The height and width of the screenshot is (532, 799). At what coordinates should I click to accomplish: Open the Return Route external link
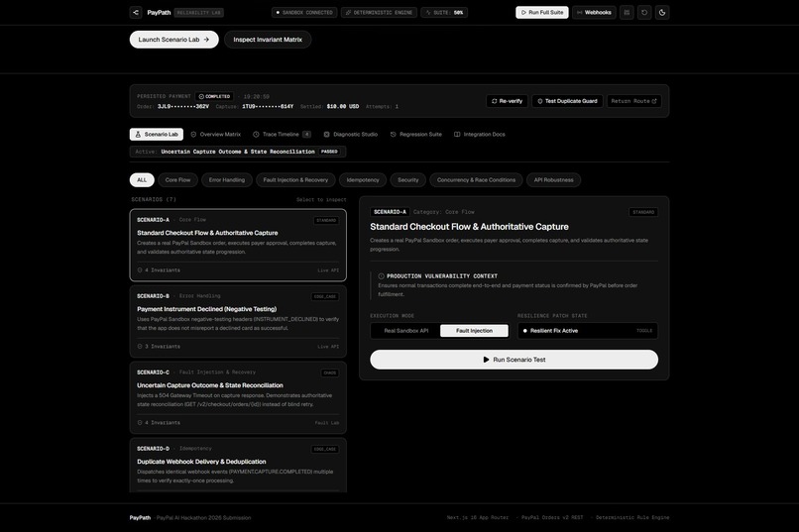click(633, 101)
